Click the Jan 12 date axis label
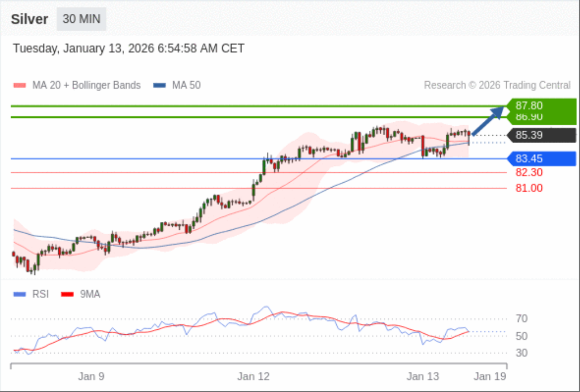 pyautogui.click(x=253, y=376)
